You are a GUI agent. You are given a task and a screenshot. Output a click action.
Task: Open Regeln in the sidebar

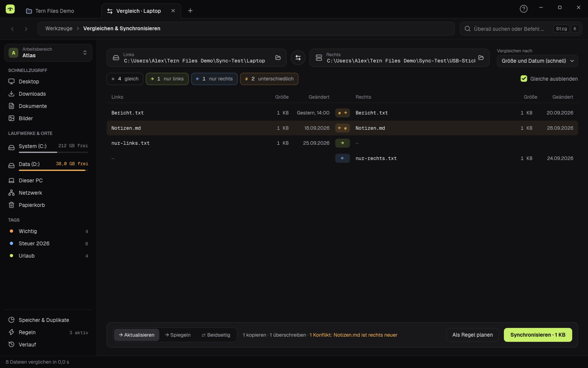pos(48,332)
